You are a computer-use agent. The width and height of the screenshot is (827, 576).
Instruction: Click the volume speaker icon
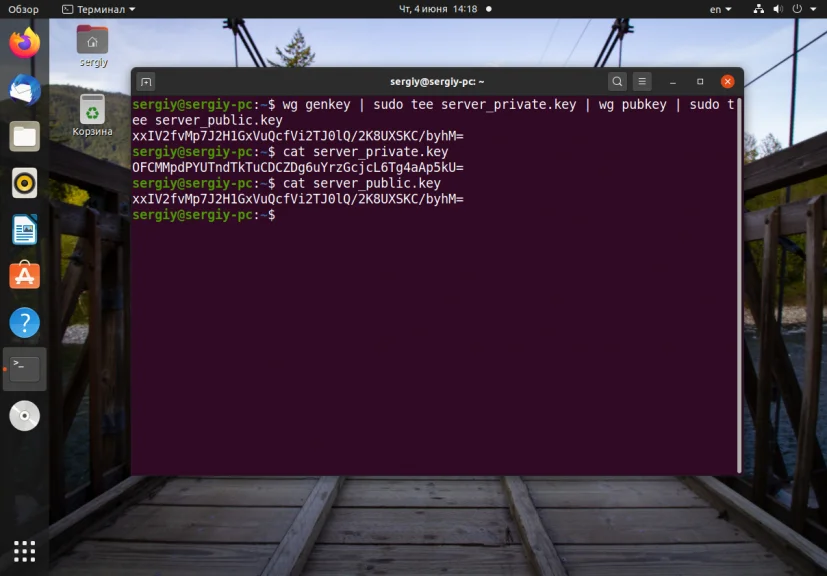click(x=778, y=9)
